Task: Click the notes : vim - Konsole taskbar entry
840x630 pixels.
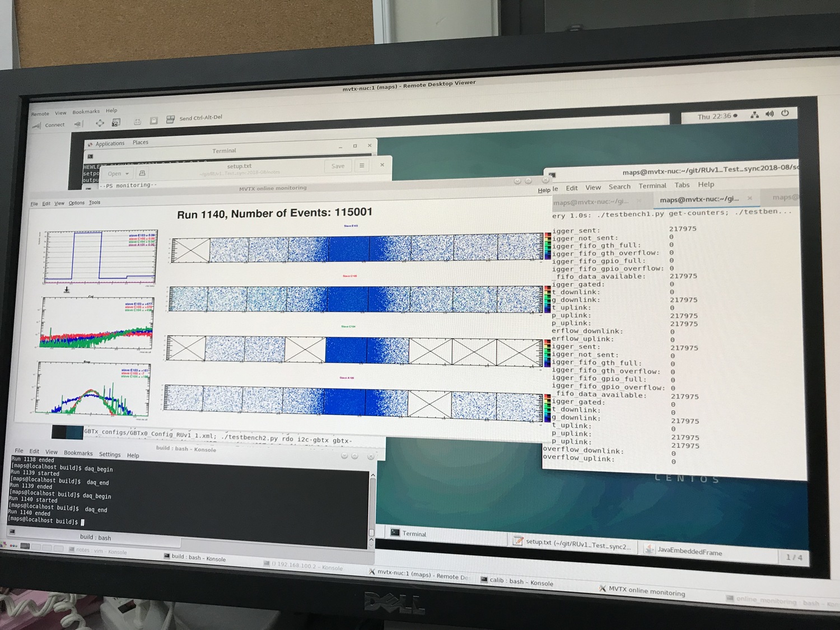Action: point(97,551)
